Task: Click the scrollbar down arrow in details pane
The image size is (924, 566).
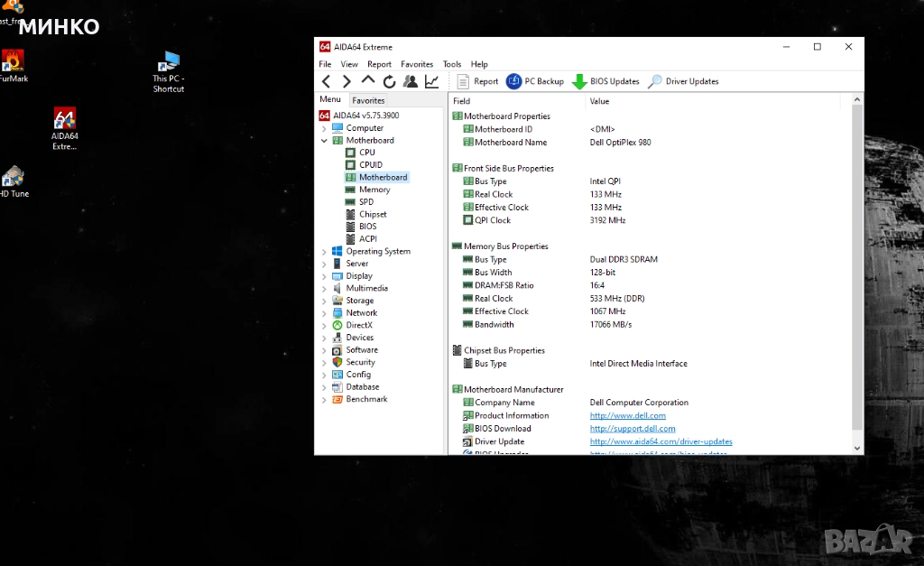Action: click(857, 448)
